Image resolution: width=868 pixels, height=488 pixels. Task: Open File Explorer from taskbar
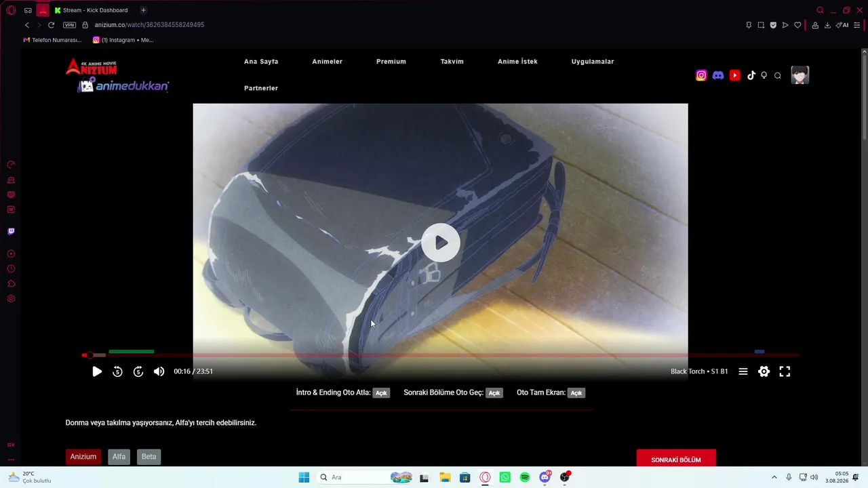point(445,477)
